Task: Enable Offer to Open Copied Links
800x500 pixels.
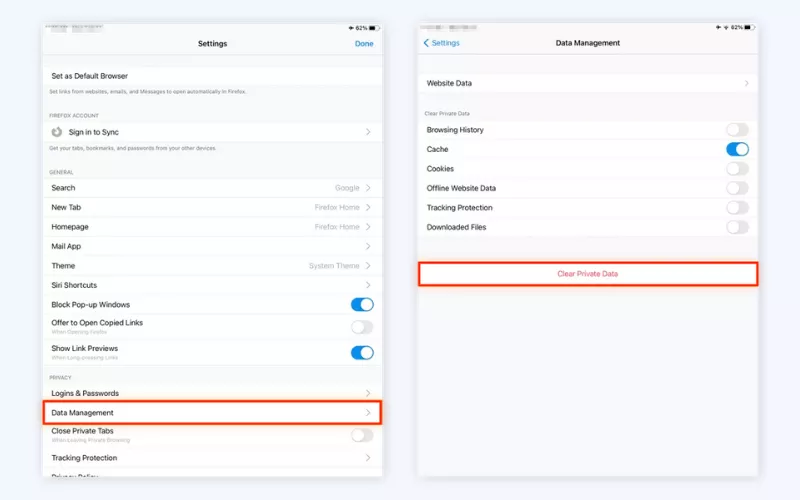Action: click(362, 327)
